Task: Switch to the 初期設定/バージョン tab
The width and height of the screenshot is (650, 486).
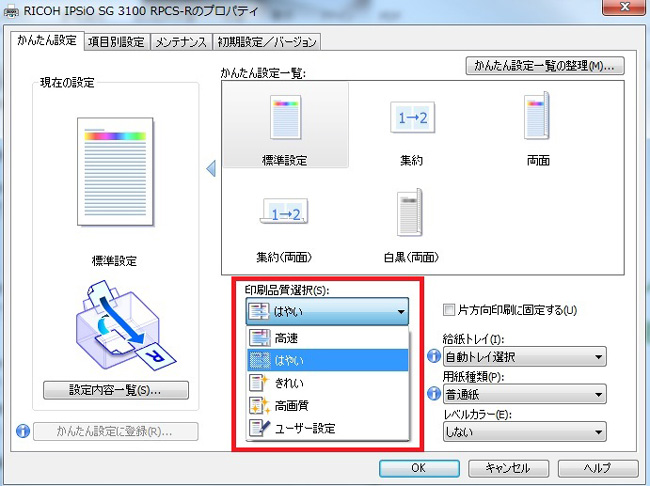Action: tap(267, 42)
